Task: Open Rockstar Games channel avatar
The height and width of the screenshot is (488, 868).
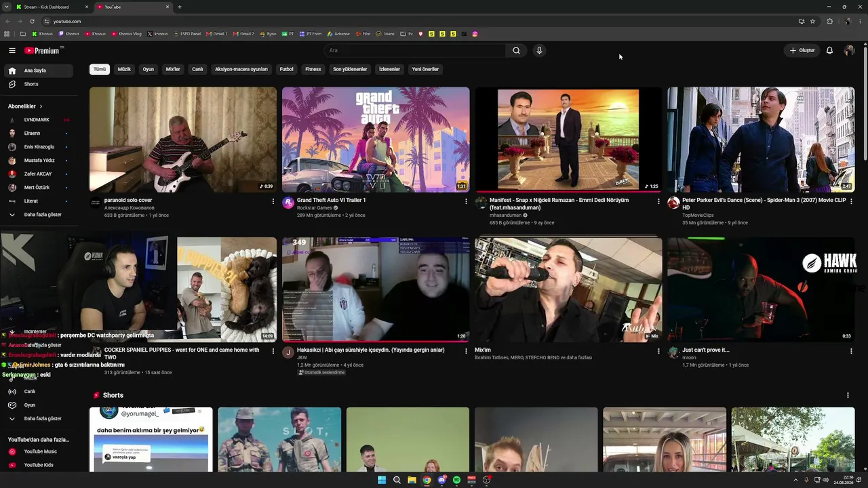Action: pos(288,203)
